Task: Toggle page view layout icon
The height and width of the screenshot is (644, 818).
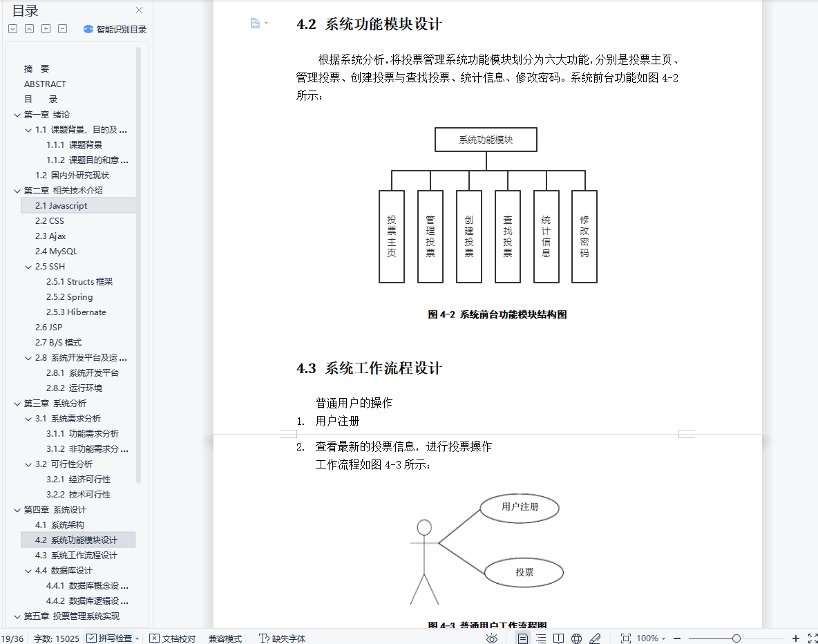Action: pyautogui.click(x=523, y=638)
